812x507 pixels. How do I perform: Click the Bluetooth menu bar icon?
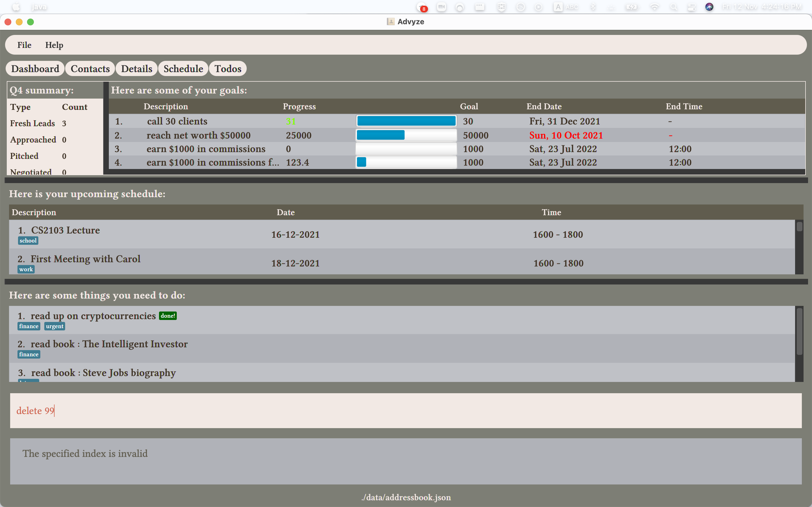593,7
